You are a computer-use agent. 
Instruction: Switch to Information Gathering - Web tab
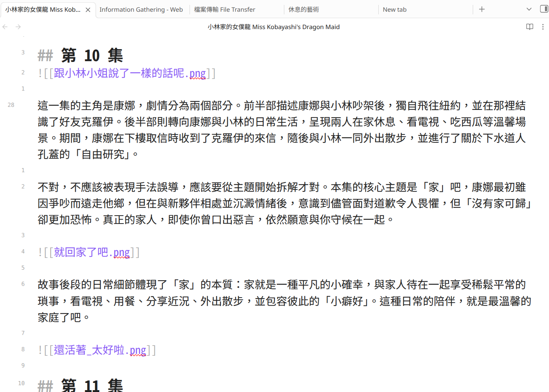[x=141, y=10]
